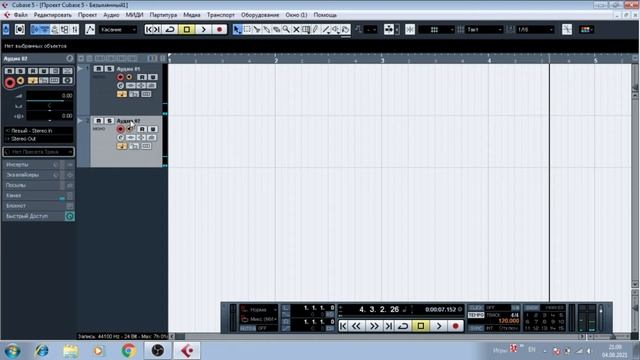Image resolution: width=640 pixels, height=360 pixels.
Task: Select the Object Selection arrow tool
Action: coord(237,29)
